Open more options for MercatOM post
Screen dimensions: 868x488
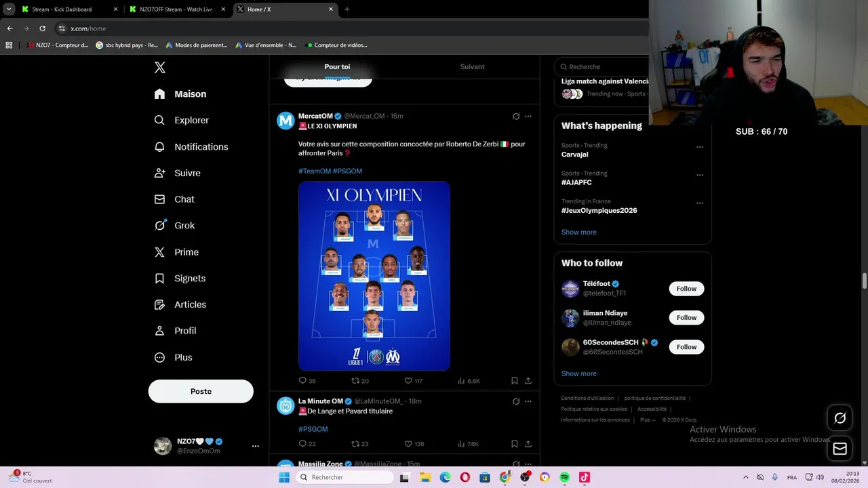(528, 116)
